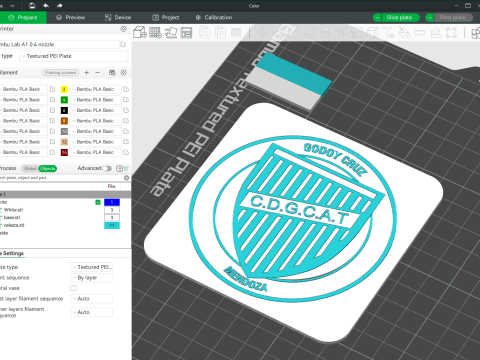Edit preset for filament 4
The height and width of the screenshot is (360, 480).
[126, 100]
